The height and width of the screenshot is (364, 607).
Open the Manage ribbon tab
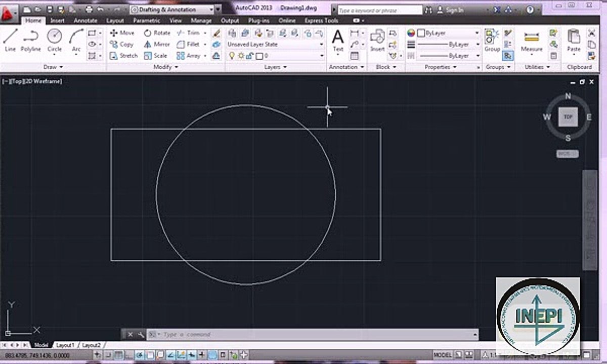[201, 21]
